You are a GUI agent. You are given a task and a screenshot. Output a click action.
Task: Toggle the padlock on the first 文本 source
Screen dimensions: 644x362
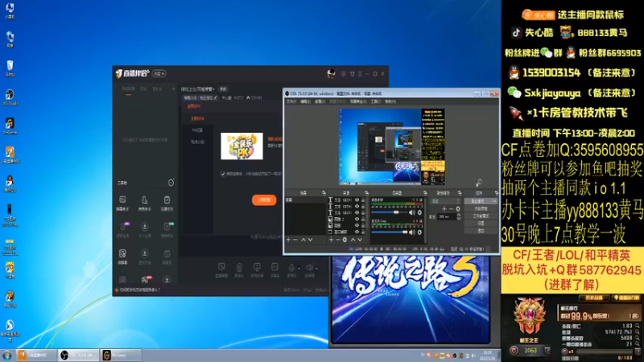[363, 200]
